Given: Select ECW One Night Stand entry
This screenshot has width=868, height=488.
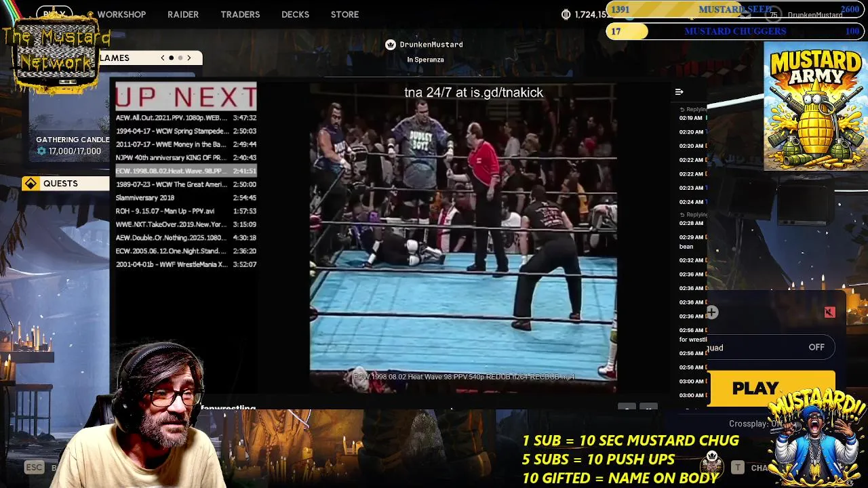Looking at the screenshot, I should [x=186, y=251].
